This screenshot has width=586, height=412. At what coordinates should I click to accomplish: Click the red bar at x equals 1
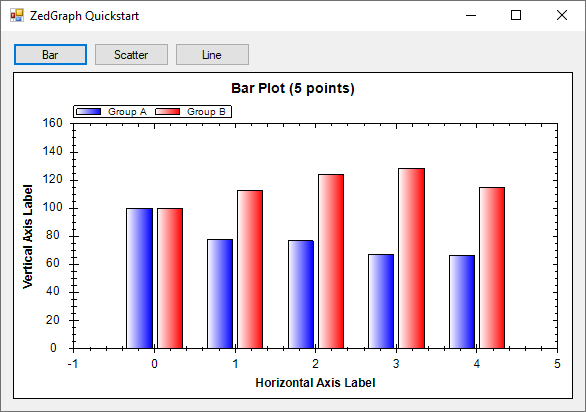(x=250, y=270)
